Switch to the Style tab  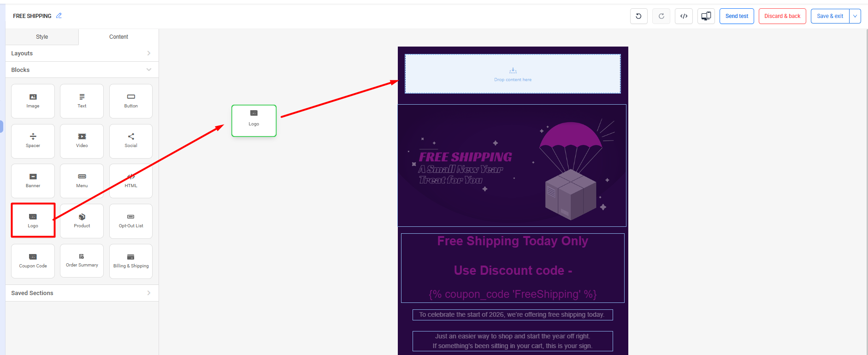coord(42,37)
